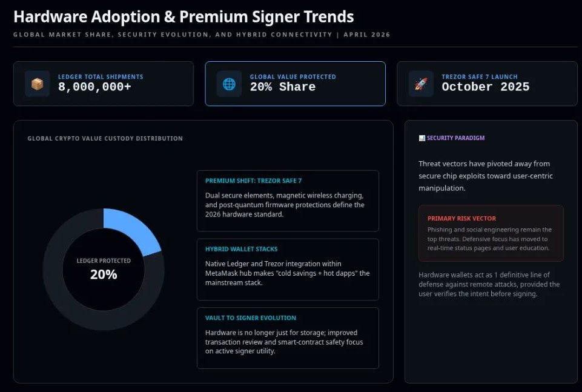The width and height of the screenshot is (582, 392).
Task: Click the 8,000,000+ shipments figure
Action: point(94,87)
